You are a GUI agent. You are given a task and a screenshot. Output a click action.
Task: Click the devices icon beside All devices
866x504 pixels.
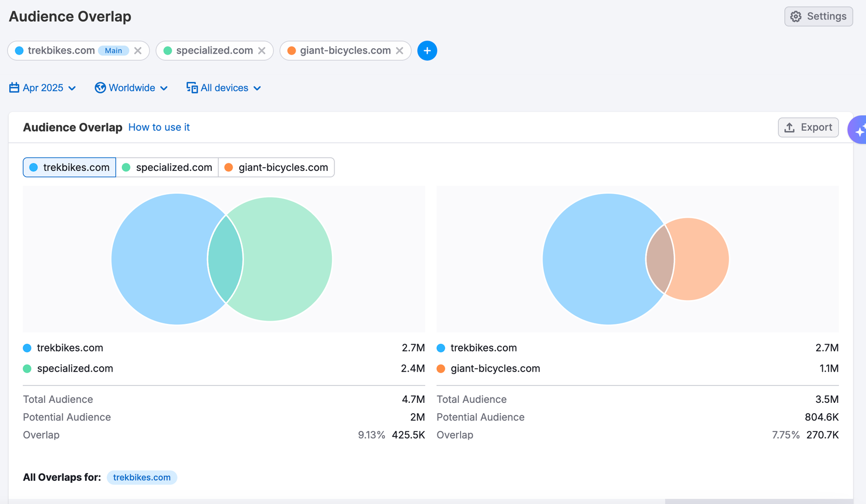click(192, 88)
